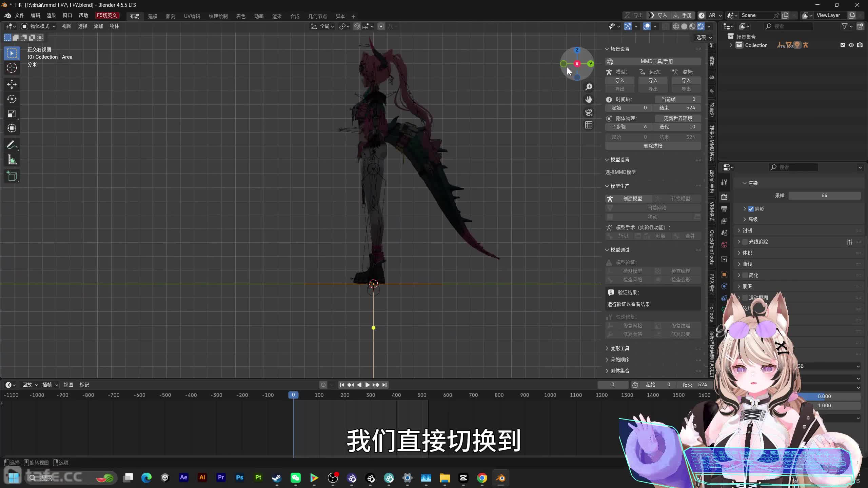The image size is (868, 488).
Task: Choose the Move tool
Action: (x=12, y=84)
